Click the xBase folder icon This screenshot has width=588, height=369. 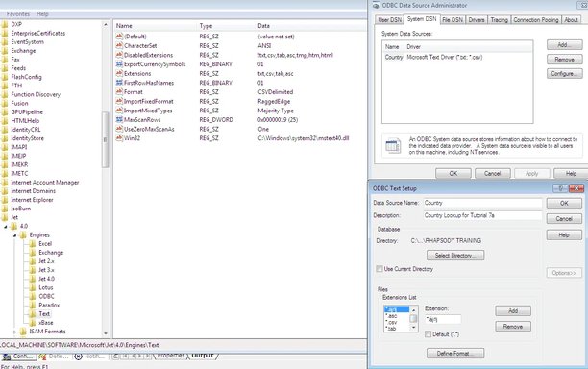click(x=33, y=323)
